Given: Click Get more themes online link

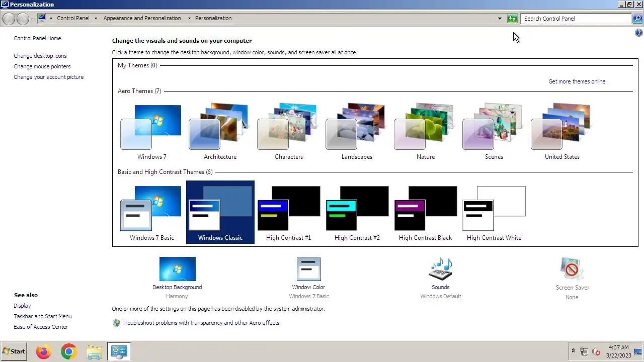Looking at the screenshot, I should click(x=577, y=81).
